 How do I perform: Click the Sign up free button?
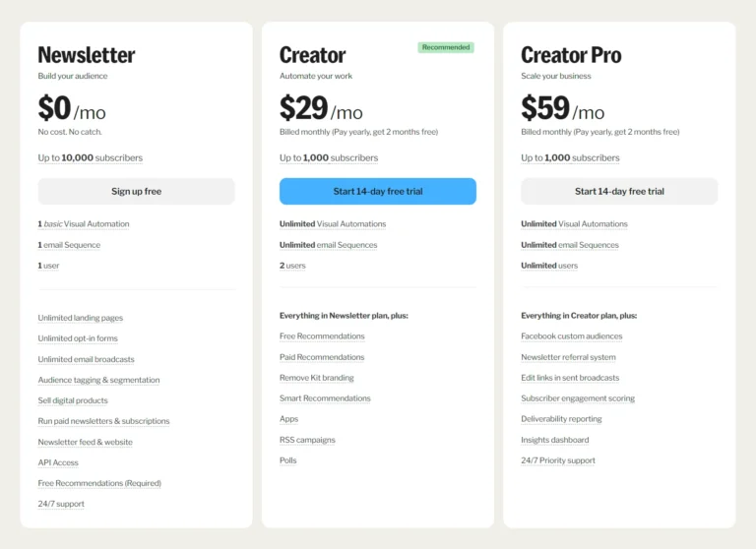[136, 191]
